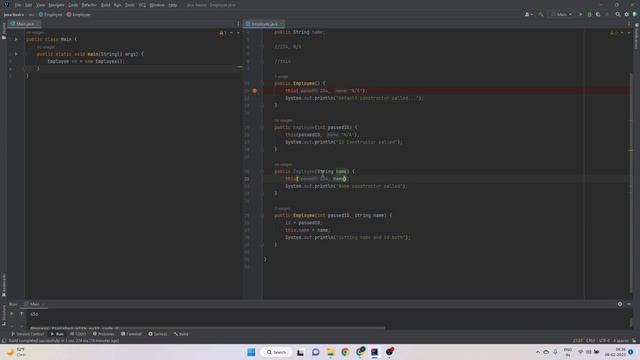The image size is (640, 360).
Task: Run the Main configuration with green play button
Action: click(x=581, y=14)
